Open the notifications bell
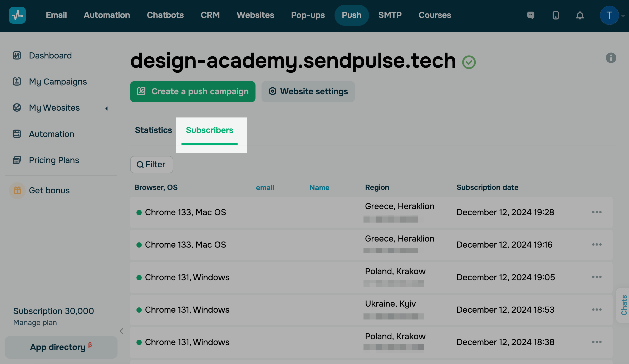Viewport: 629px width, 364px height. point(580,15)
